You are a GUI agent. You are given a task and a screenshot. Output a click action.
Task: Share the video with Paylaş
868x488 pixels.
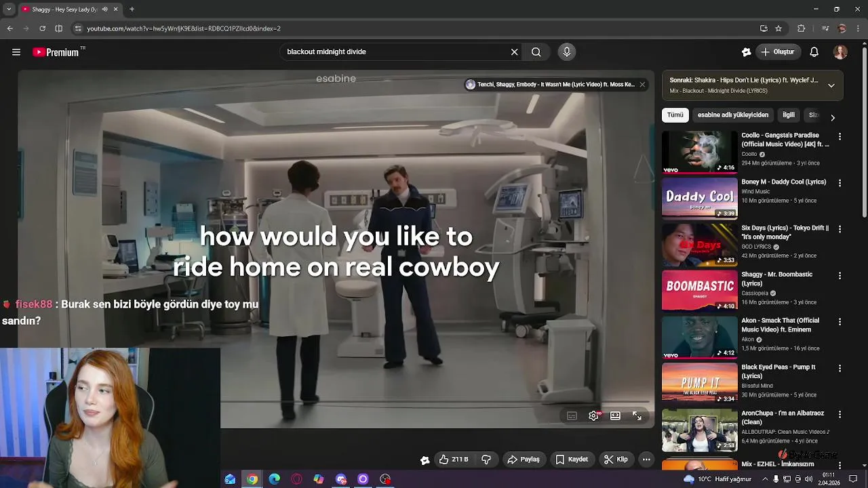coord(524,460)
